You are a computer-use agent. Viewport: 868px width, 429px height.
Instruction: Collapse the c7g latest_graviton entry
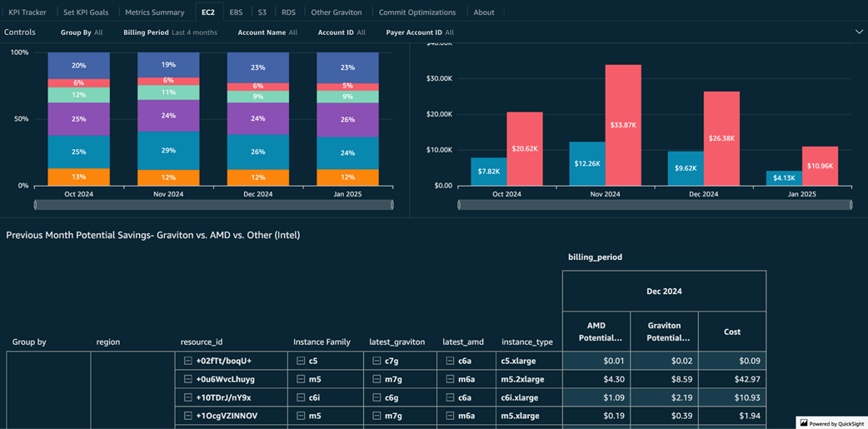pyautogui.click(x=377, y=361)
